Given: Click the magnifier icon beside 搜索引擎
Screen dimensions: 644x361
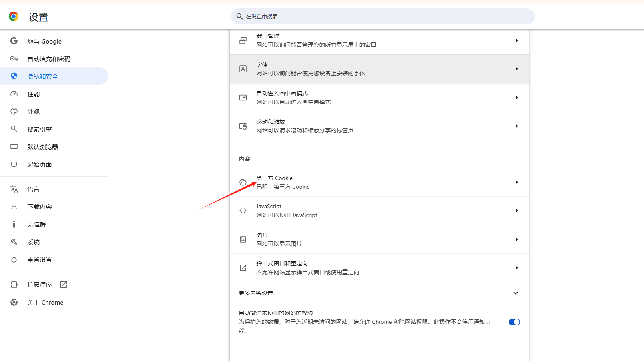Looking at the screenshot, I should pyautogui.click(x=14, y=129).
